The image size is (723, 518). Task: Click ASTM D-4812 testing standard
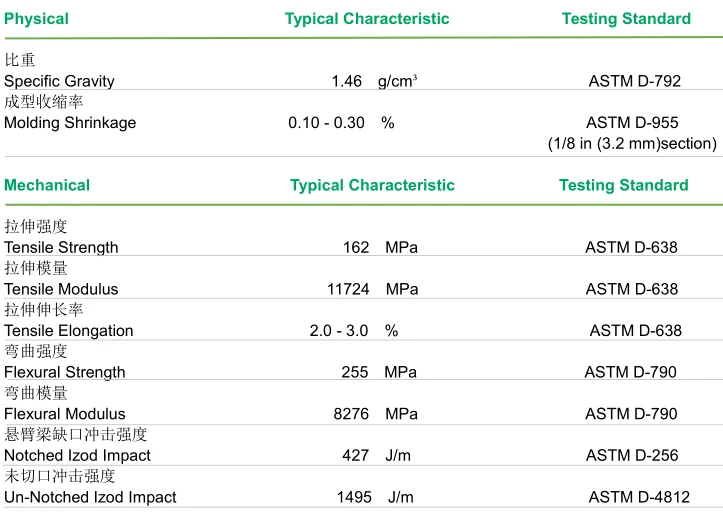[x=639, y=497]
